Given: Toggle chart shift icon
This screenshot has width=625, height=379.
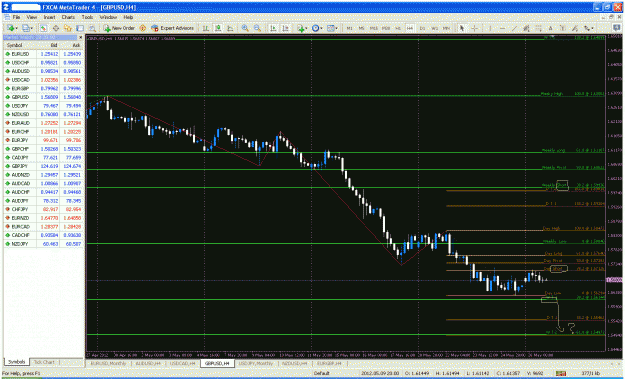Looking at the screenshot, I should coord(285,28).
